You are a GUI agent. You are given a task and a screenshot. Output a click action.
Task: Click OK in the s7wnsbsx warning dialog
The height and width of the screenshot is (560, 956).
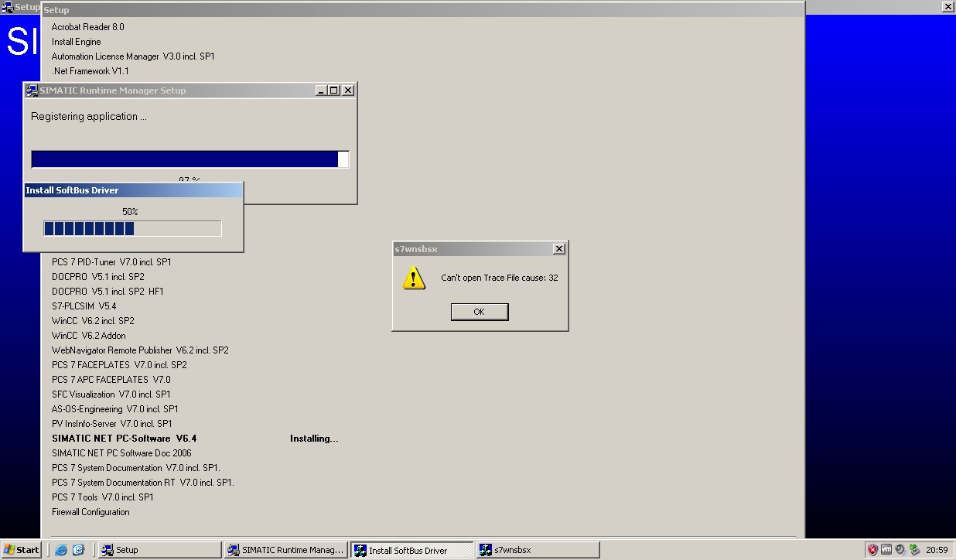(x=479, y=312)
